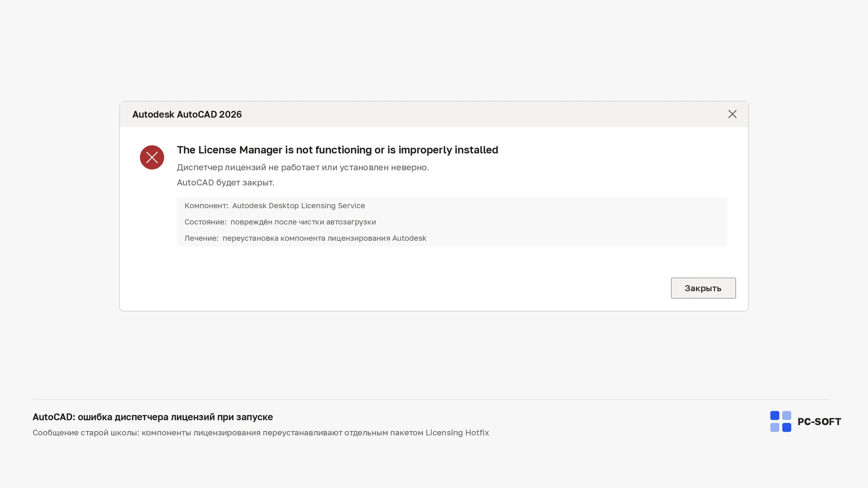The height and width of the screenshot is (488, 868).
Task: Click the Закрыть button
Action: [x=703, y=288]
